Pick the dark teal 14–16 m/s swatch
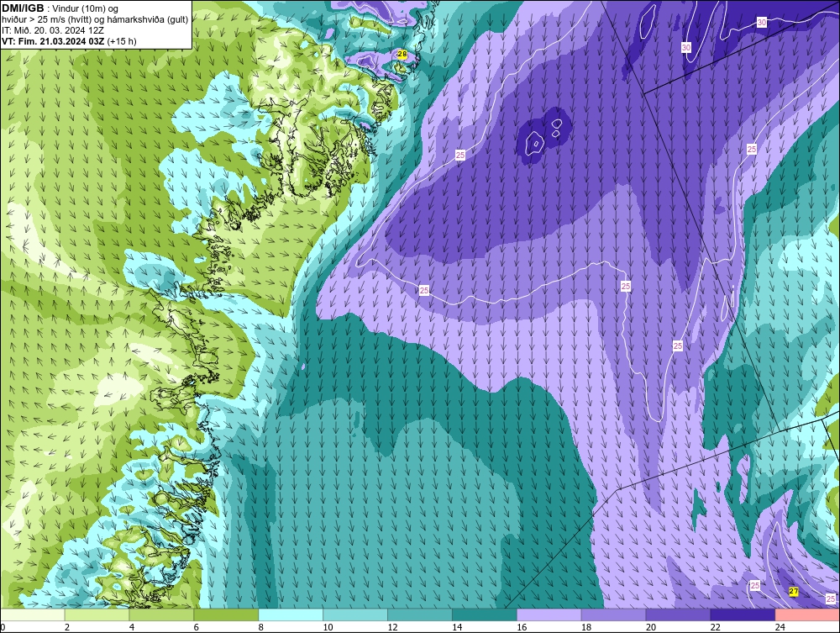 (x=485, y=615)
